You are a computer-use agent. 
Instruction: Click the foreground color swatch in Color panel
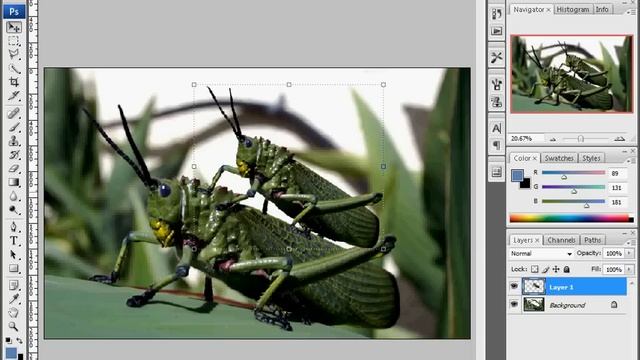point(517,175)
